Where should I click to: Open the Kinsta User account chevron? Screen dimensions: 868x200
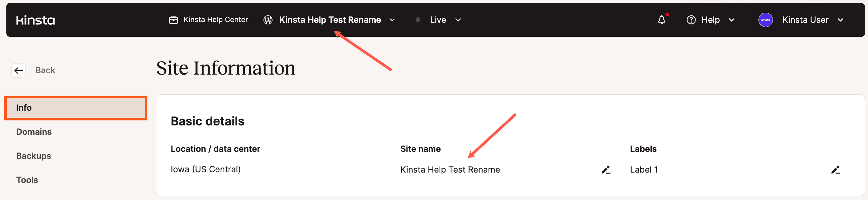coord(840,20)
